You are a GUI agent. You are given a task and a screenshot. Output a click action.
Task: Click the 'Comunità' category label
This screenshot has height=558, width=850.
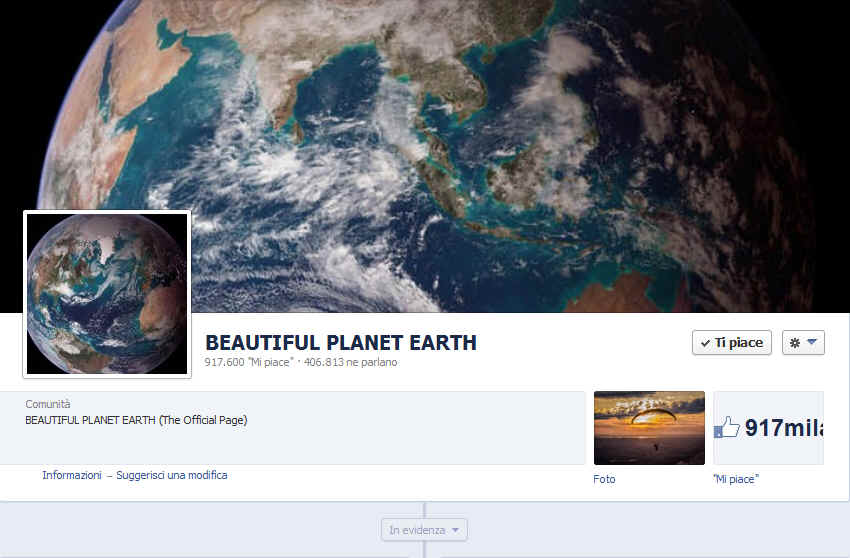[x=48, y=404]
